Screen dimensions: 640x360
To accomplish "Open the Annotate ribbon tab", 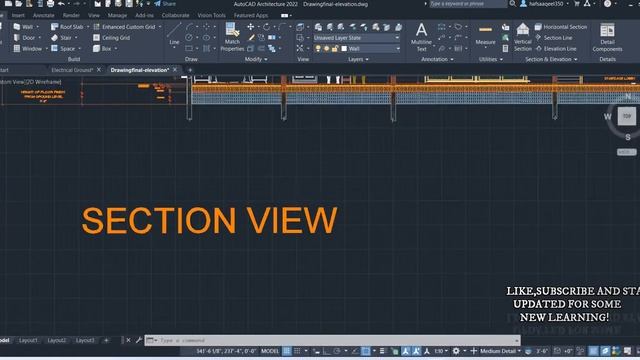I will click(x=43, y=15).
